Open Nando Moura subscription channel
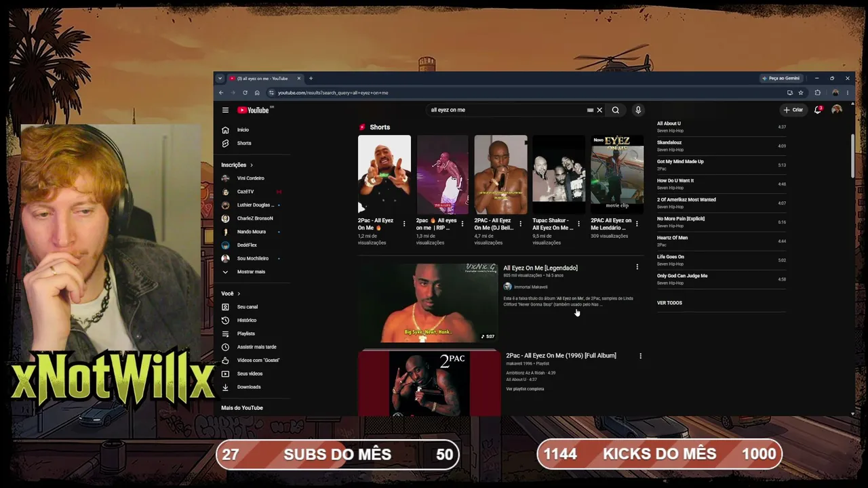868x488 pixels. tap(251, 232)
